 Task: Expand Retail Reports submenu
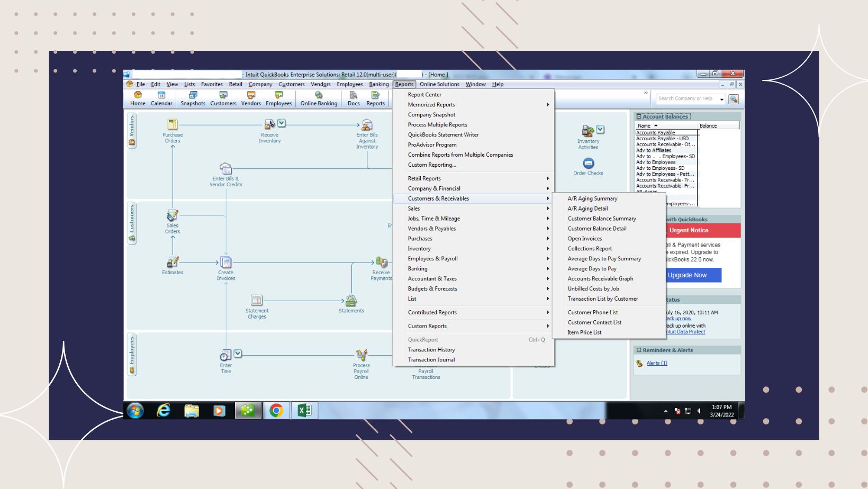tap(473, 178)
